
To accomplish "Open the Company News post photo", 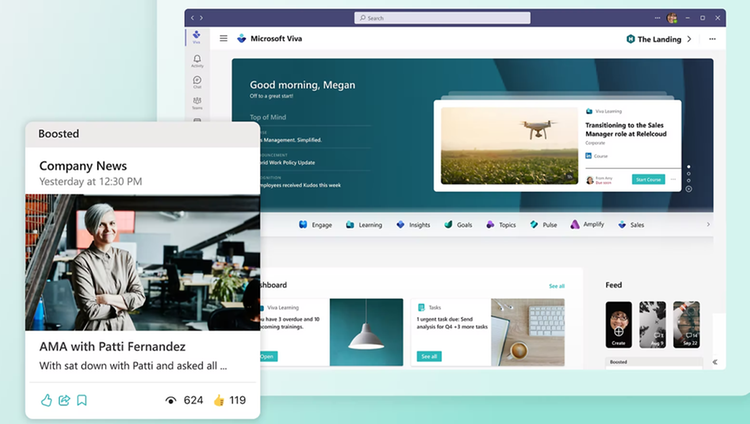I will click(x=143, y=262).
